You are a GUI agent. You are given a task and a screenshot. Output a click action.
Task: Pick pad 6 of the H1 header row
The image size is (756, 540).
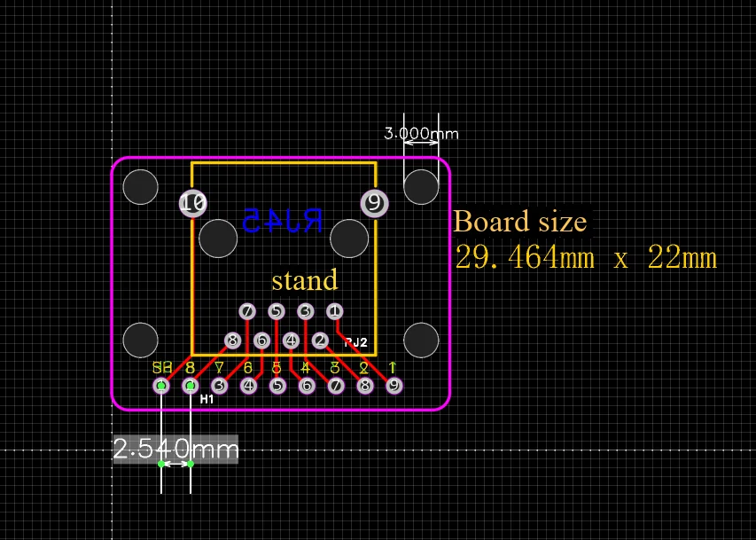(307, 385)
